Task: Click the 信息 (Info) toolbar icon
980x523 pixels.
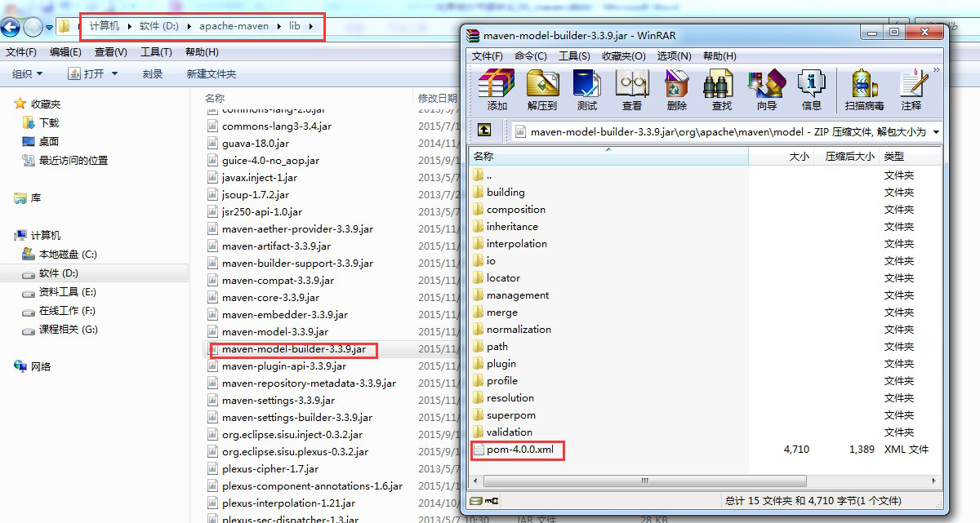Action: click(x=811, y=89)
